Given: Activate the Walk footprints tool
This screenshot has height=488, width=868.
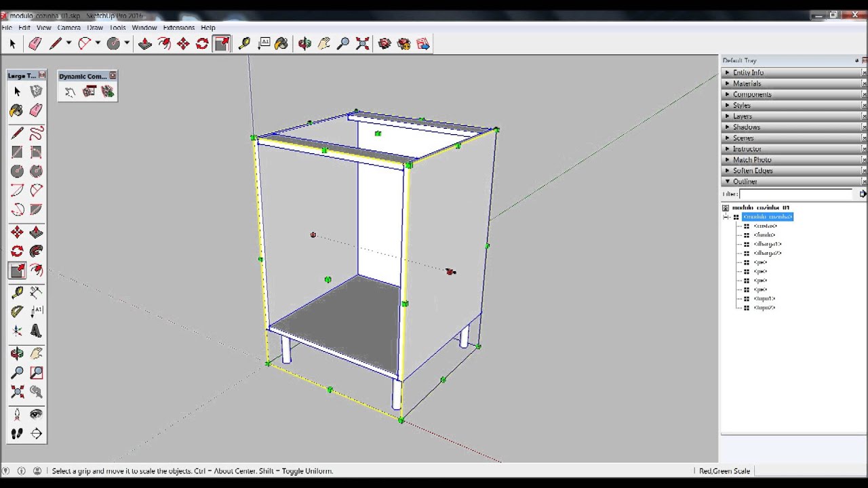Looking at the screenshot, I should [17, 434].
